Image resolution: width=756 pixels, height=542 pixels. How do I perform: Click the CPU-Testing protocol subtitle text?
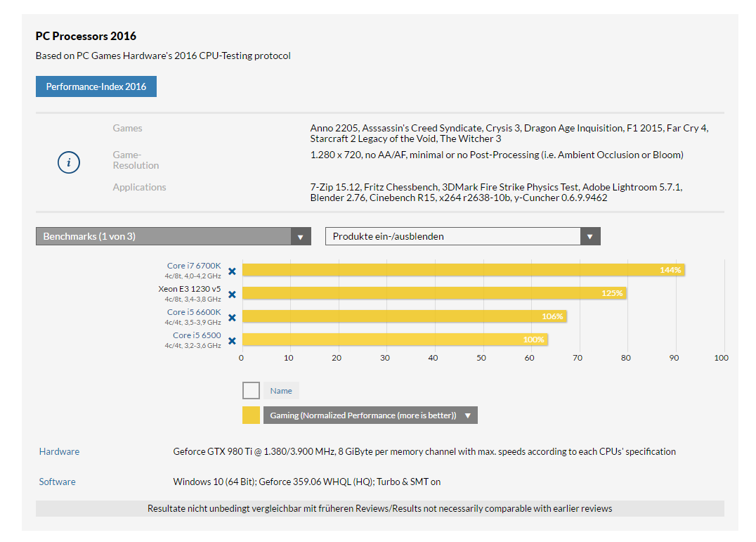163,56
